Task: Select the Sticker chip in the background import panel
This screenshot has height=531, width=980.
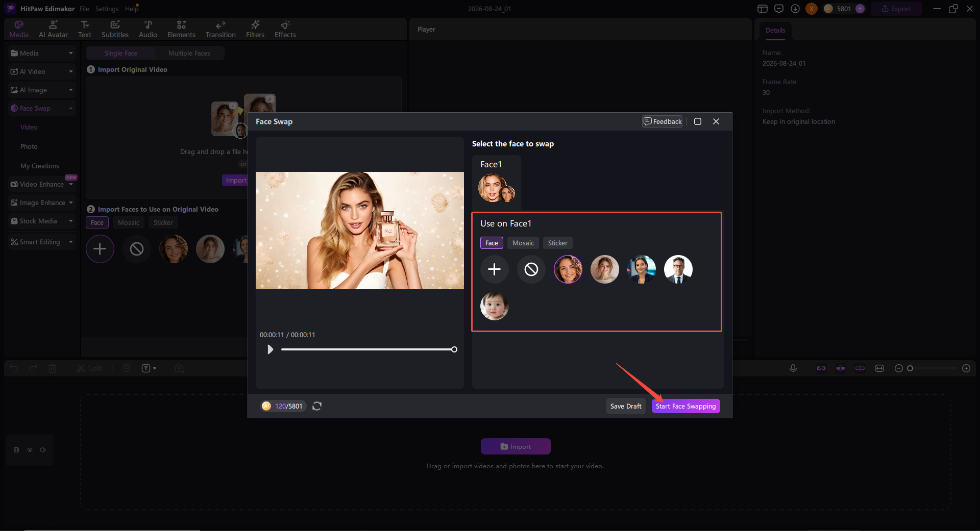Action: pos(163,222)
